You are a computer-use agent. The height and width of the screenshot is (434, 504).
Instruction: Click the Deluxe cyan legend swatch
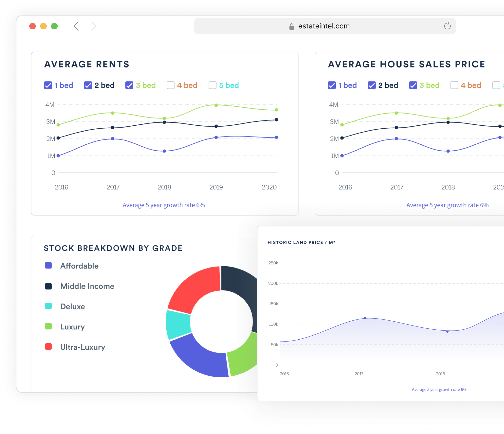pyautogui.click(x=48, y=306)
